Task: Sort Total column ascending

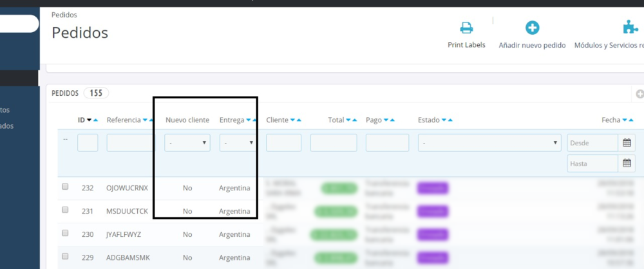Action: pyautogui.click(x=355, y=120)
